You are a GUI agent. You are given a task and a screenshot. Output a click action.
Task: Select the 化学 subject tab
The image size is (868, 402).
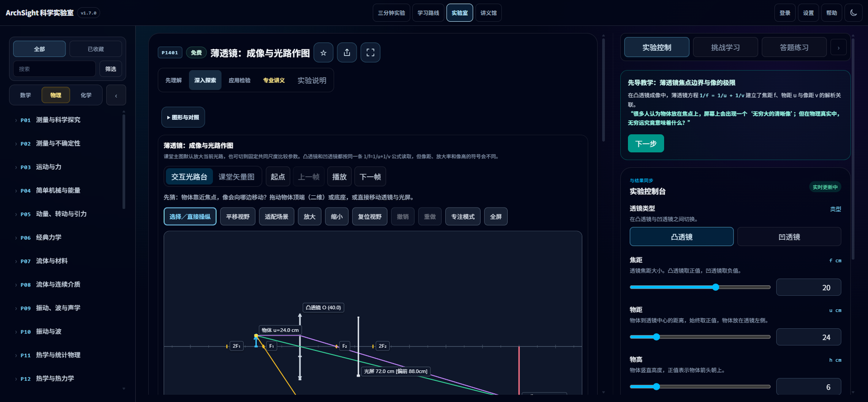(x=86, y=95)
